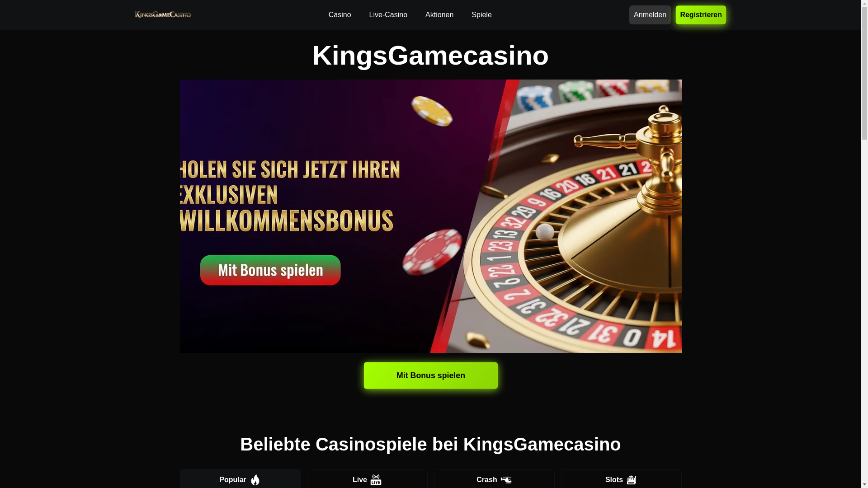Open the Casino menu item
Screen dimensions: 868x488
point(340,15)
